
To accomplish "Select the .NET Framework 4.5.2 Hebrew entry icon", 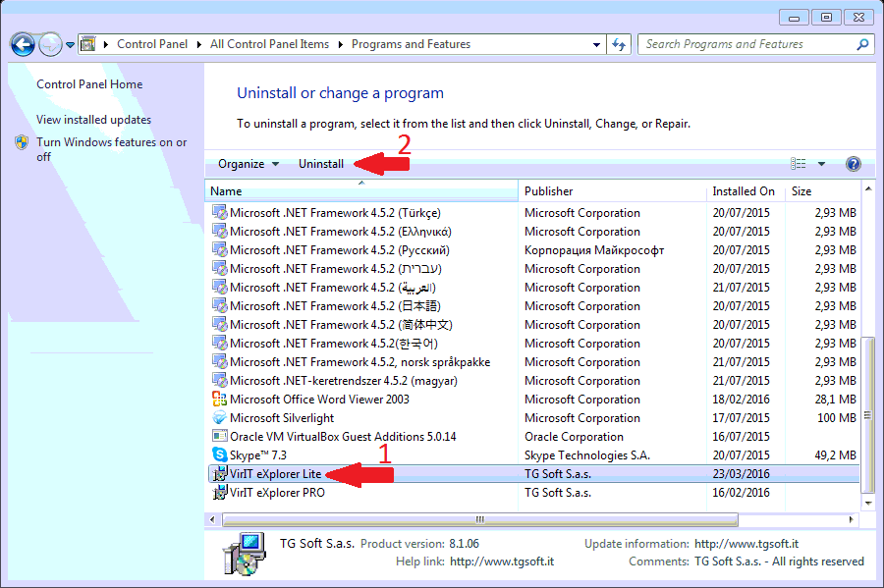I will point(219,269).
